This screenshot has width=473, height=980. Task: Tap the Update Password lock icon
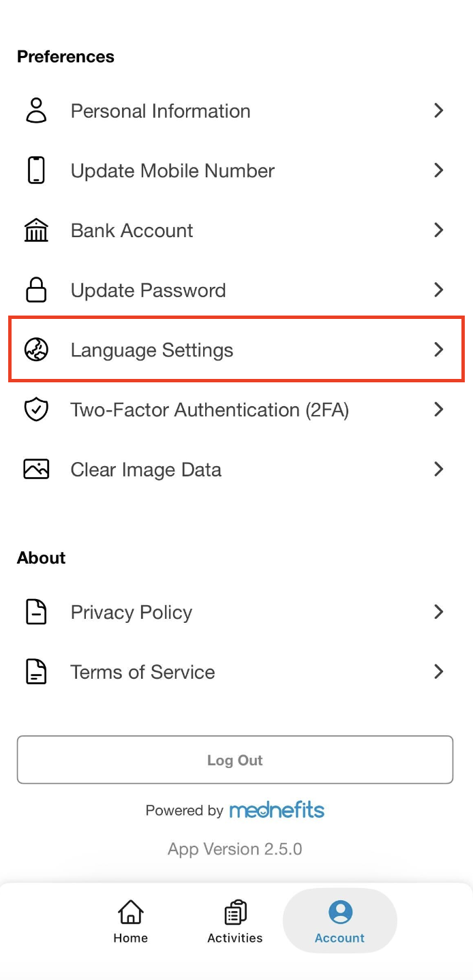pos(36,290)
